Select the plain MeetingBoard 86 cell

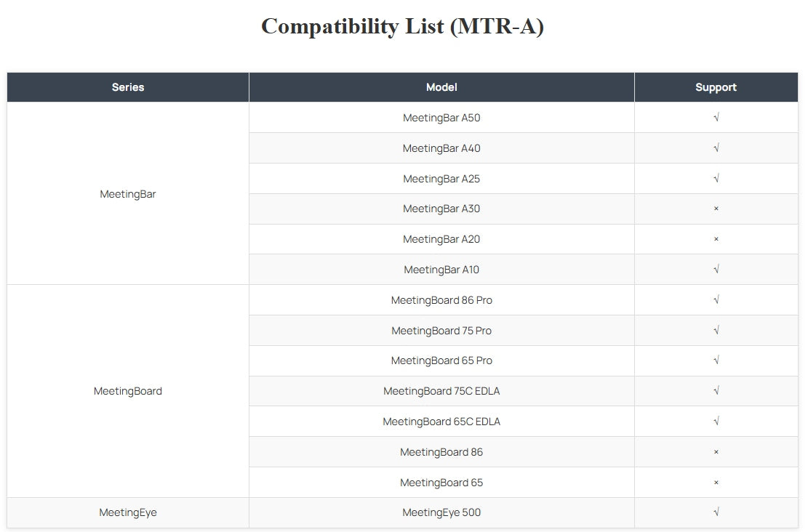click(x=441, y=451)
